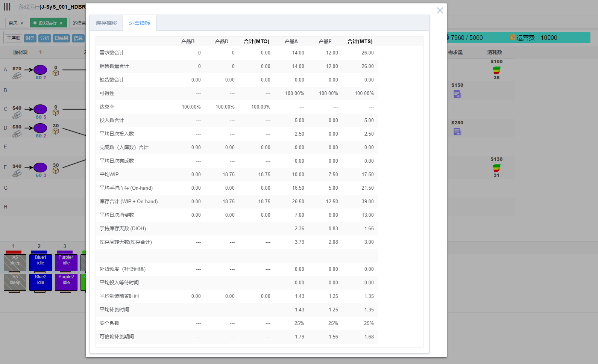
Task: Close the 首页 tab via its x
Action: [x=22, y=23]
